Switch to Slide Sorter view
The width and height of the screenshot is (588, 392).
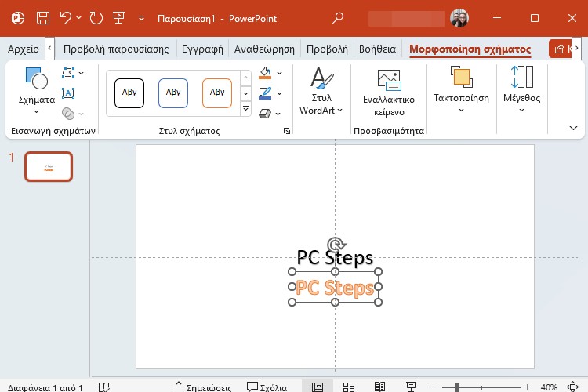point(349,387)
